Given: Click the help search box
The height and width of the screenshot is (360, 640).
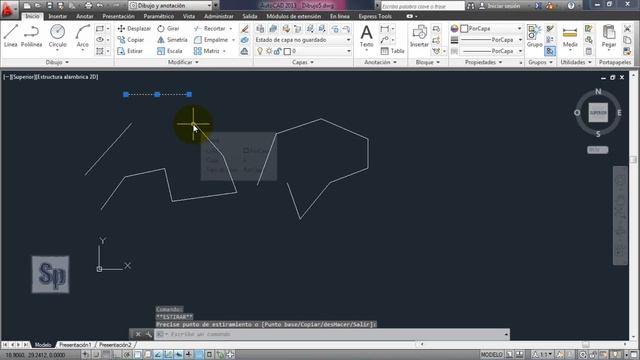Looking at the screenshot, I should coord(422,6).
